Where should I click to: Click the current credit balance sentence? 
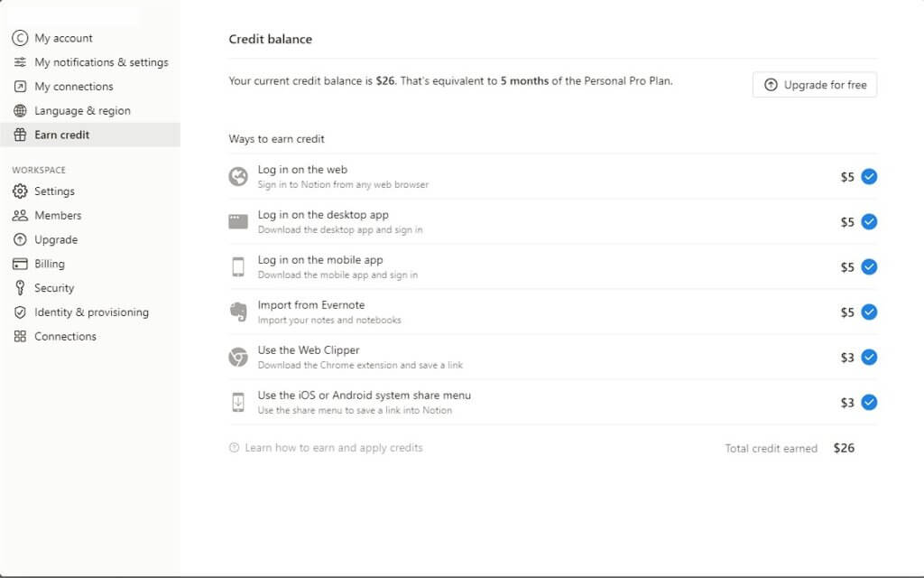(450, 80)
